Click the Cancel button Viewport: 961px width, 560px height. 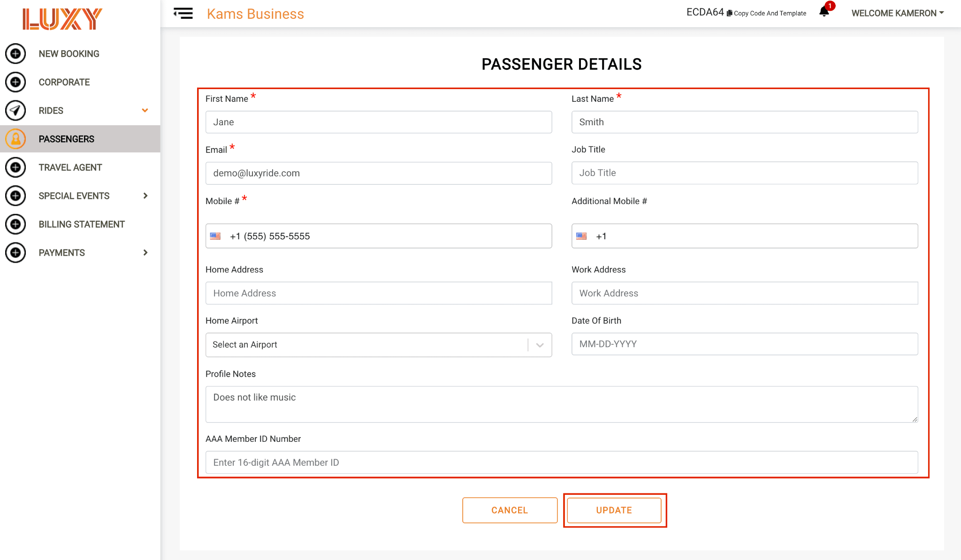click(x=510, y=510)
